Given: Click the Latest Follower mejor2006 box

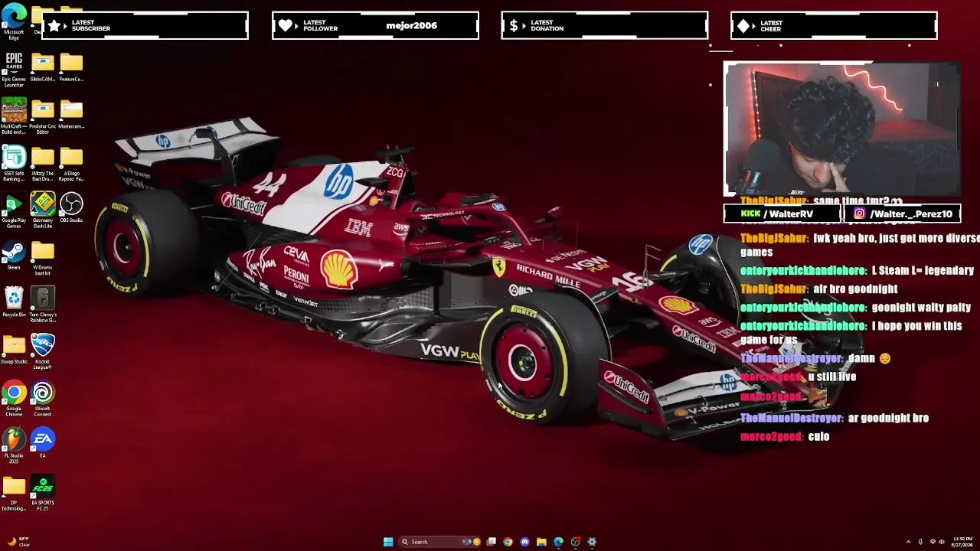Looking at the screenshot, I should (x=375, y=25).
